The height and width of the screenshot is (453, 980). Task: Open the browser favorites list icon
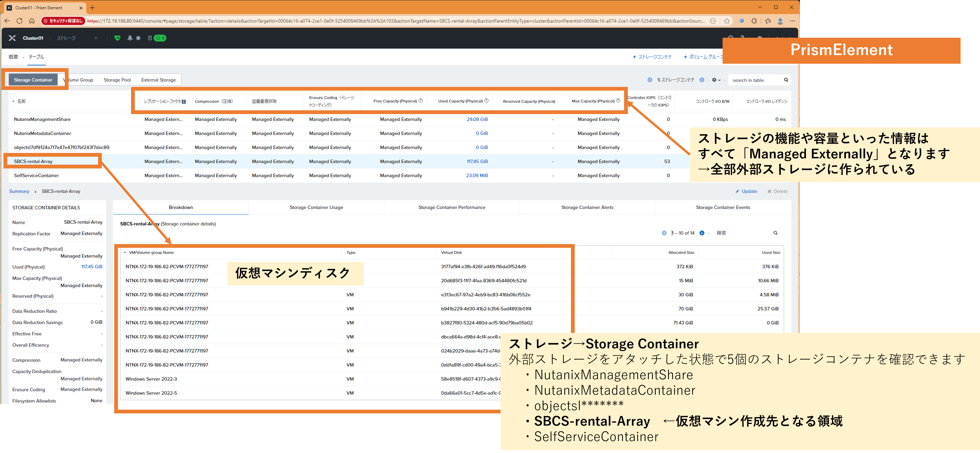coord(768,21)
